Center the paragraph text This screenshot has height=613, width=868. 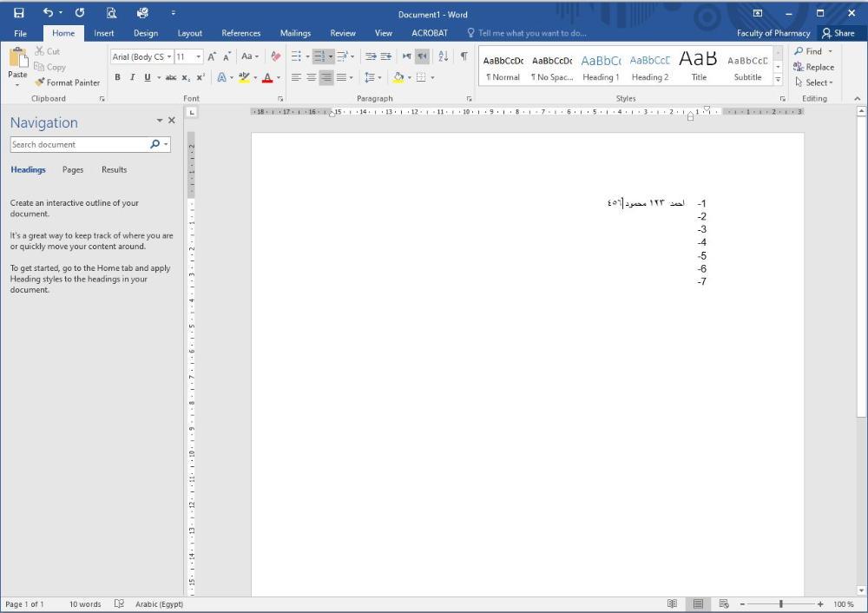click(311, 77)
